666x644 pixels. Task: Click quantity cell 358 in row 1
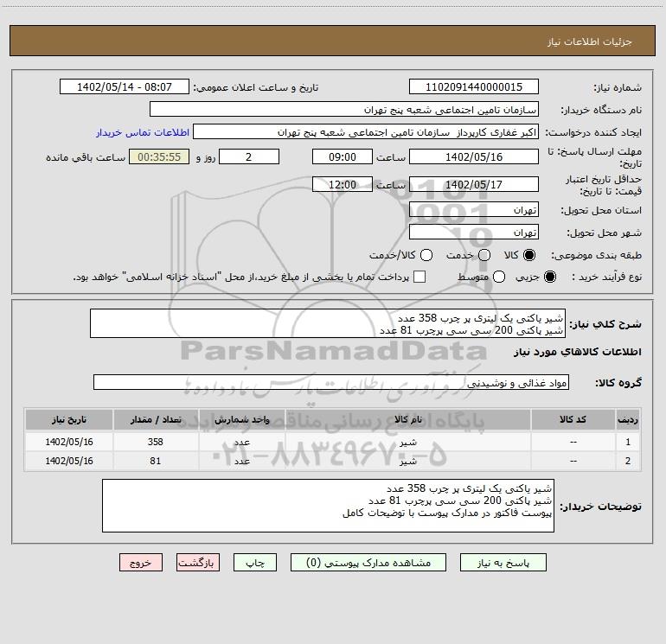tap(156, 442)
